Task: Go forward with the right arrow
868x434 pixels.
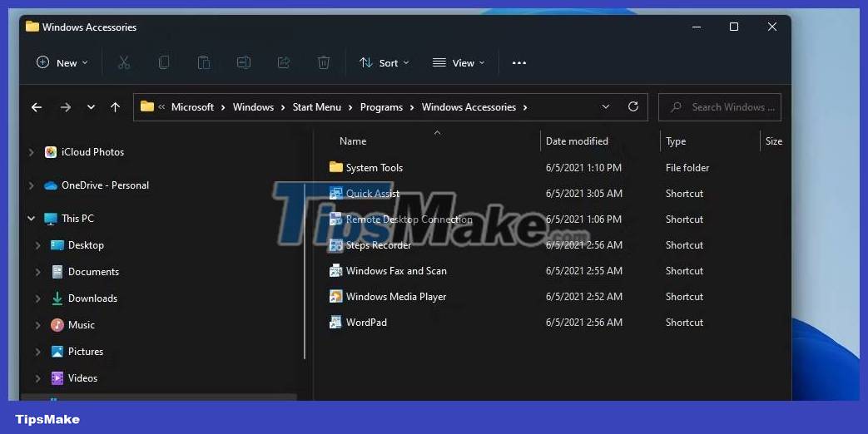Action: pos(65,107)
